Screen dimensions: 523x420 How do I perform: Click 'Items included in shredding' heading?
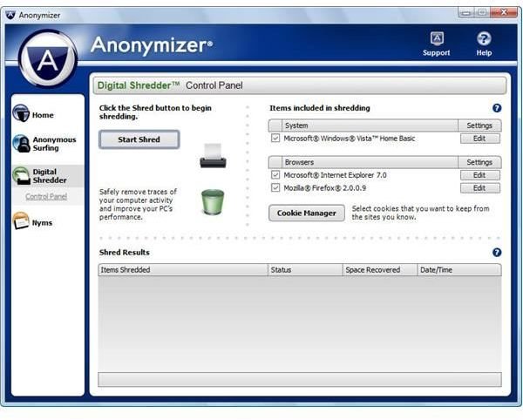tap(320, 108)
